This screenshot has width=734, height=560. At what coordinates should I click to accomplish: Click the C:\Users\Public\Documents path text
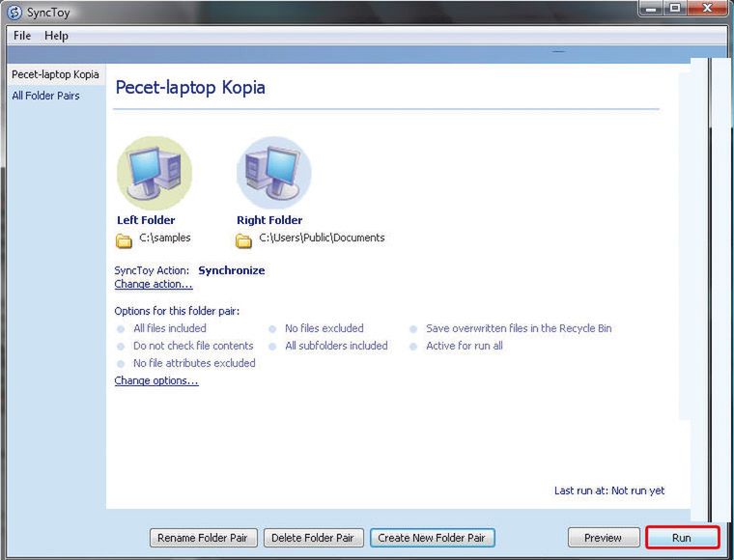coord(322,238)
